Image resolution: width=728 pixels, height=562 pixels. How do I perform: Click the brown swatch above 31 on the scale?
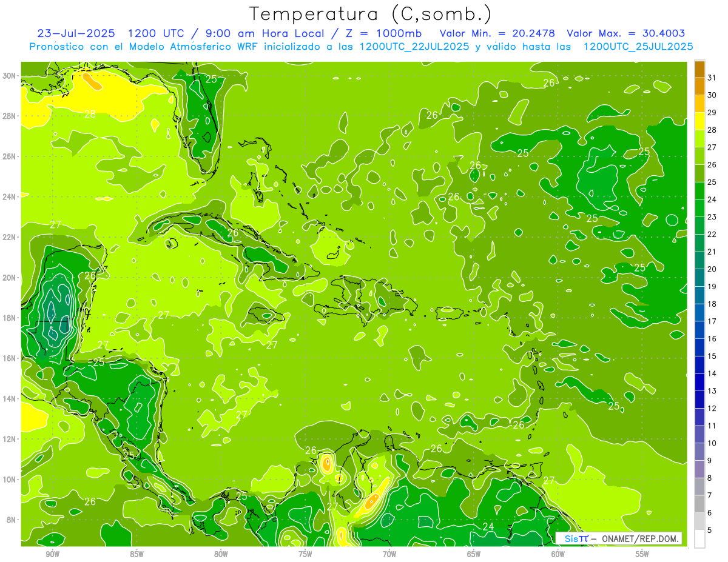click(x=699, y=69)
